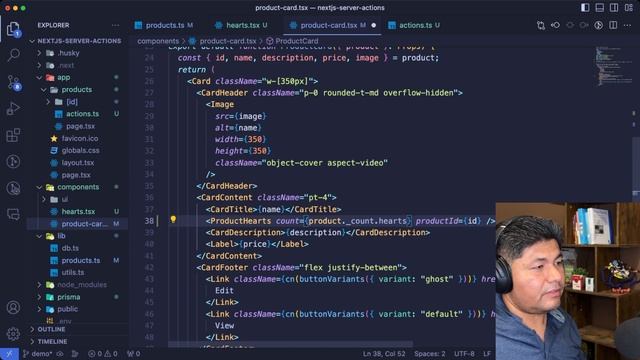
Task: Toggle secondary side bar layout icon
Action: tap(614, 8)
